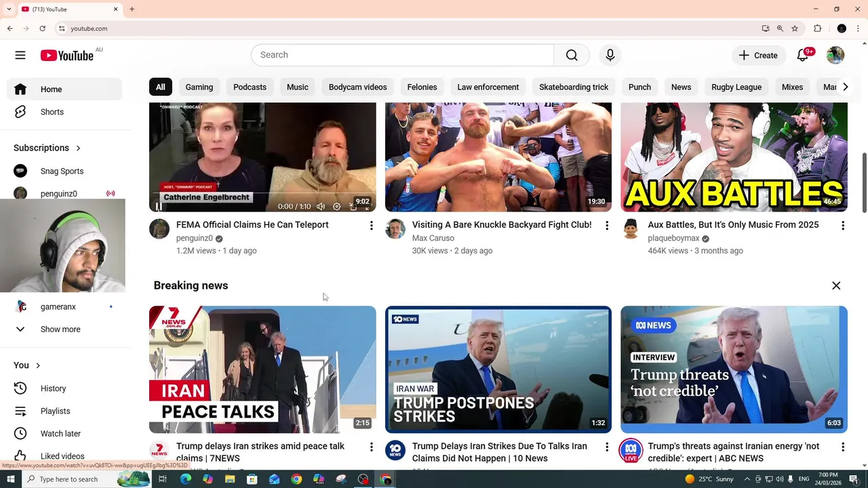The image size is (868, 488).
Task: Open Watch later in the sidebar
Action: [x=65, y=434]
